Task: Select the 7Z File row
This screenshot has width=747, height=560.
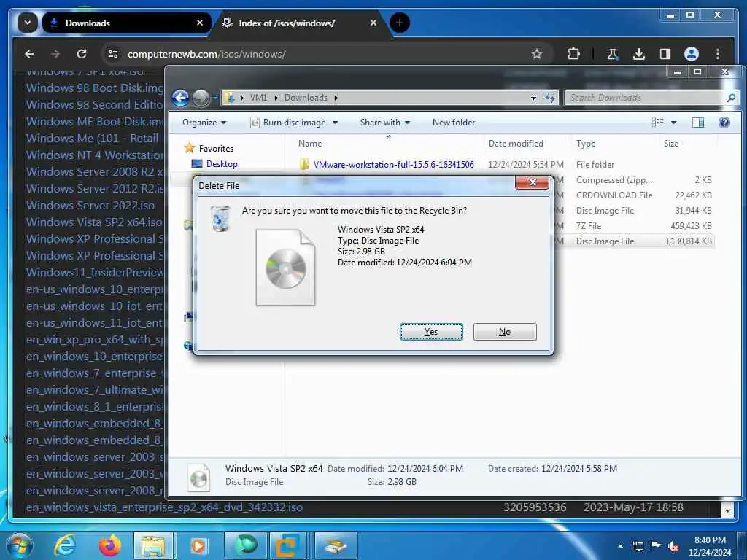Action: pyautogui.click(x=633, y=226)
